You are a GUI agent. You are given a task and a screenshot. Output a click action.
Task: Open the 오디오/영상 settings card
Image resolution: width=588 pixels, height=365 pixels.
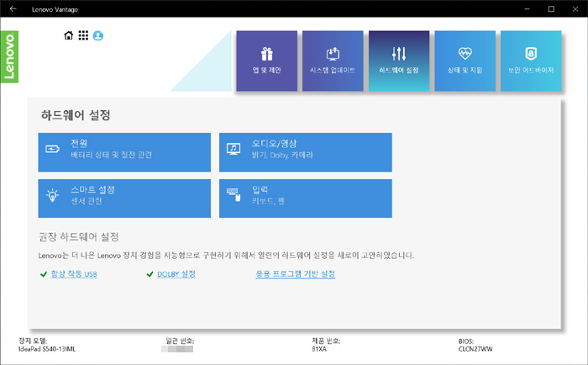(x=306, y=152)
